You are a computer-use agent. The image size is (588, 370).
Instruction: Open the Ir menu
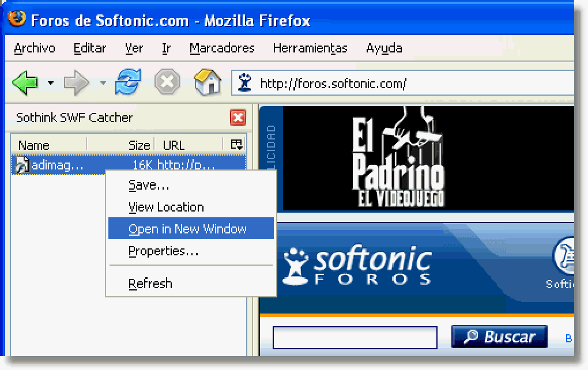(x=166, y=48)
